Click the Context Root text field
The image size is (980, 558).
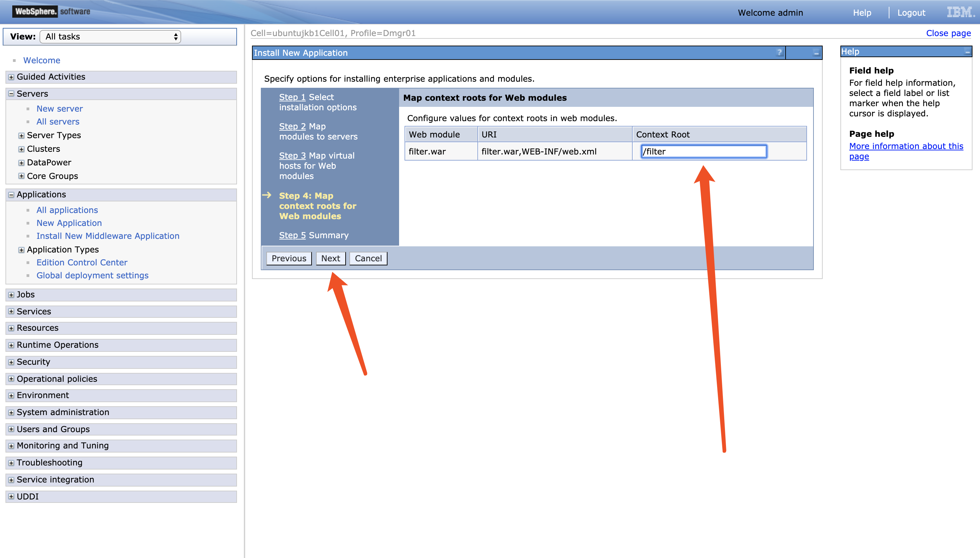click(x=704, y=151)
